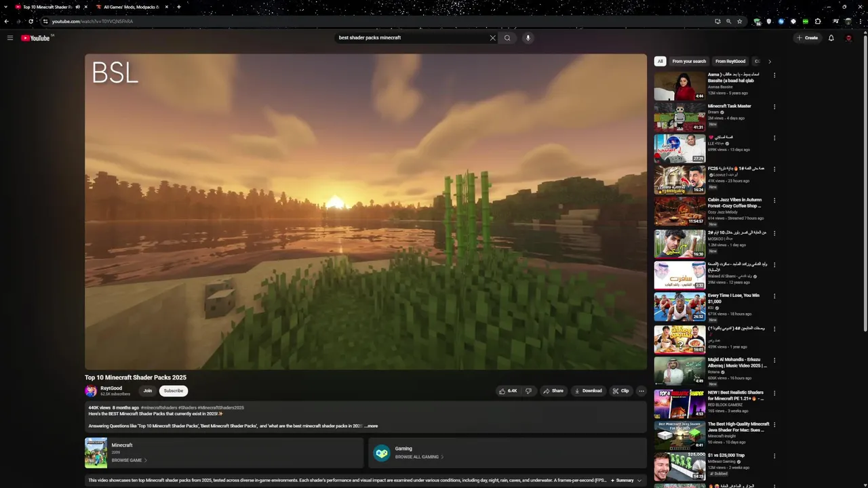Open Browse Game under Minecraft
Screen dimensions: 868x488
(129, 460)
